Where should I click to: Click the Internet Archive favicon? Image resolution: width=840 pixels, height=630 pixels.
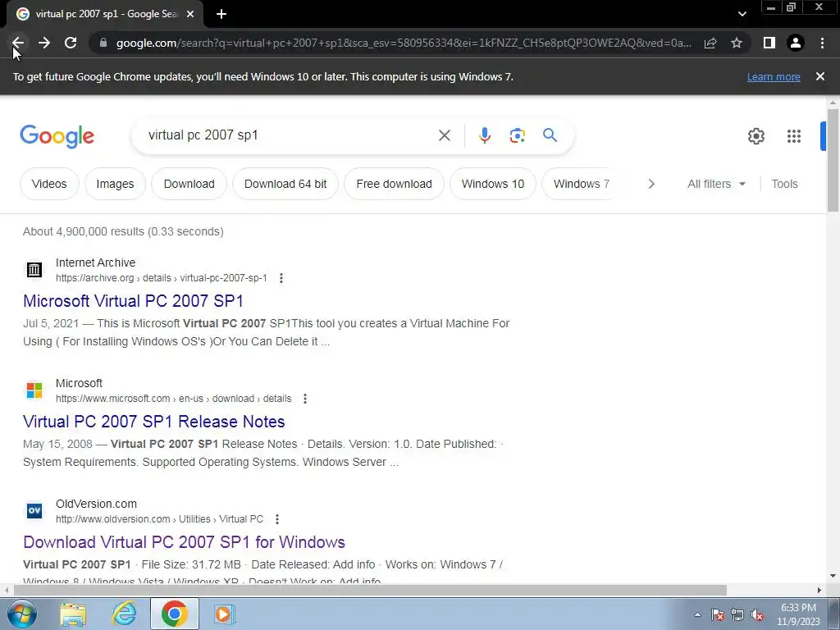(34, 269)
